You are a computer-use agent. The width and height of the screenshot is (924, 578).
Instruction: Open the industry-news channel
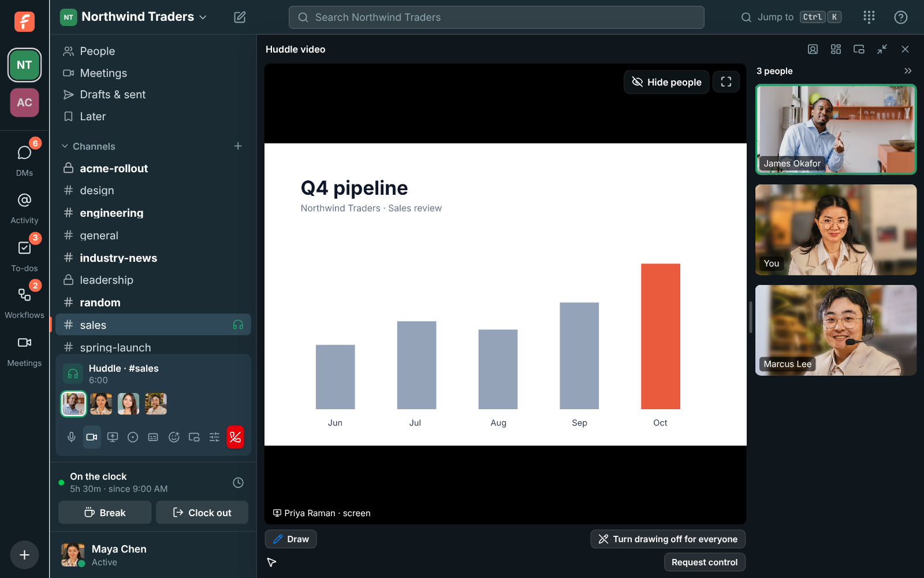pos(153,258)
